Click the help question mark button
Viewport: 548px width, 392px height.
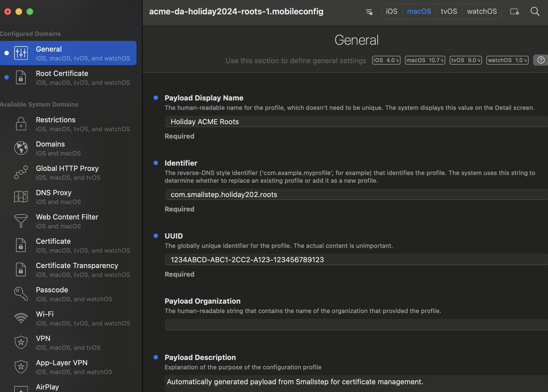point(541,60)
